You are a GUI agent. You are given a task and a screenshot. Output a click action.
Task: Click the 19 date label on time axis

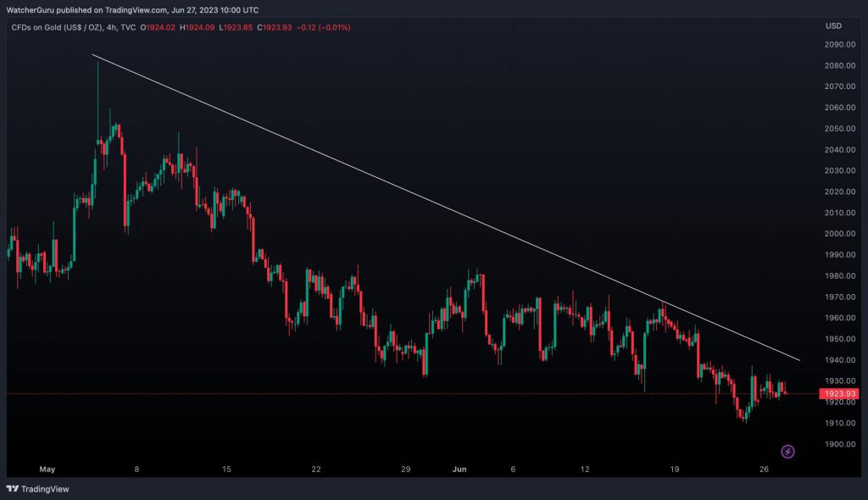(x=674, y=469)
